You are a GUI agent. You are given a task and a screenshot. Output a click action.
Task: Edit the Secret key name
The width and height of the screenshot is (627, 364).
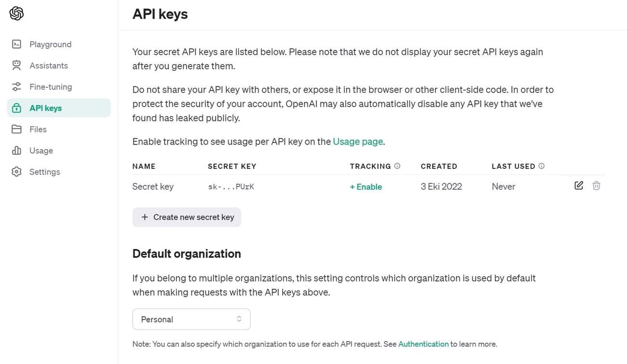click(578, 185)
